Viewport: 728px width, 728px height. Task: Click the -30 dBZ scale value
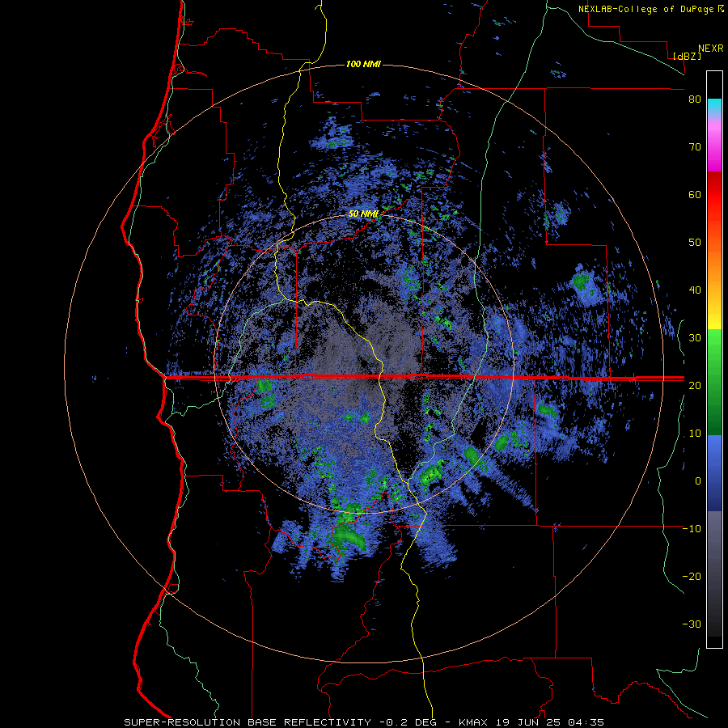click(692, 624)
